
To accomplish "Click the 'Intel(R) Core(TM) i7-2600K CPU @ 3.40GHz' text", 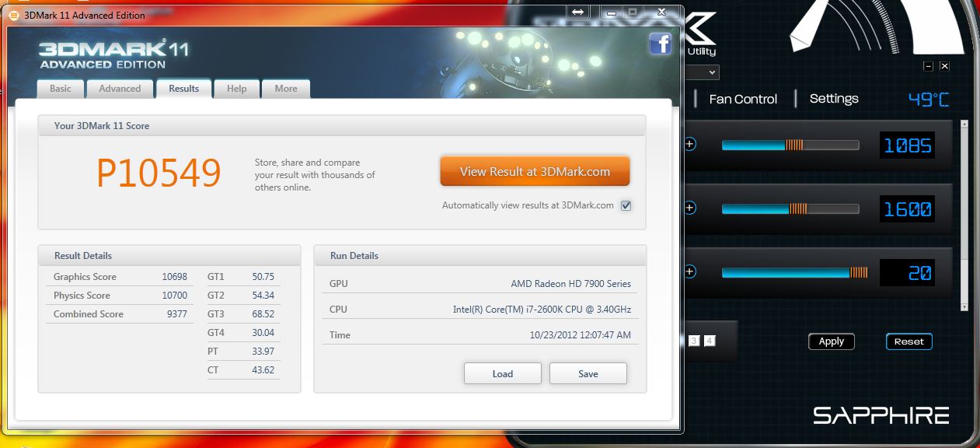I will coord(542,310).
